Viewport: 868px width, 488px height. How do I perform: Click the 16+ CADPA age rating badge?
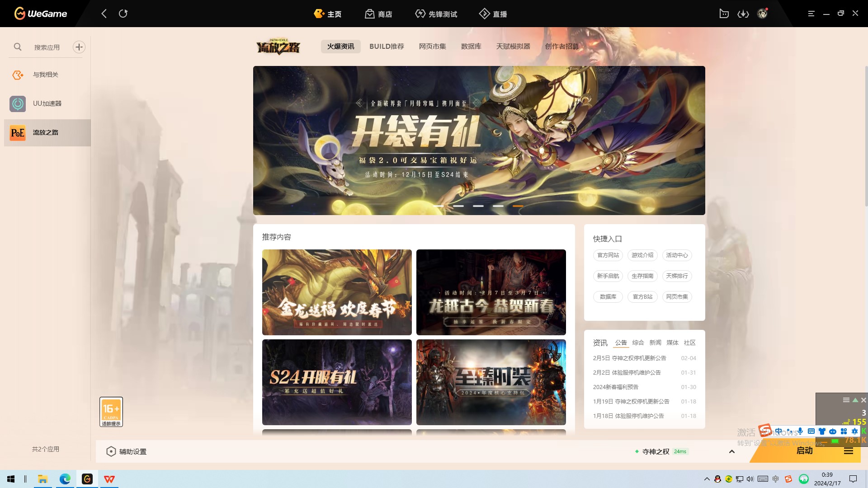click(111, 412)
